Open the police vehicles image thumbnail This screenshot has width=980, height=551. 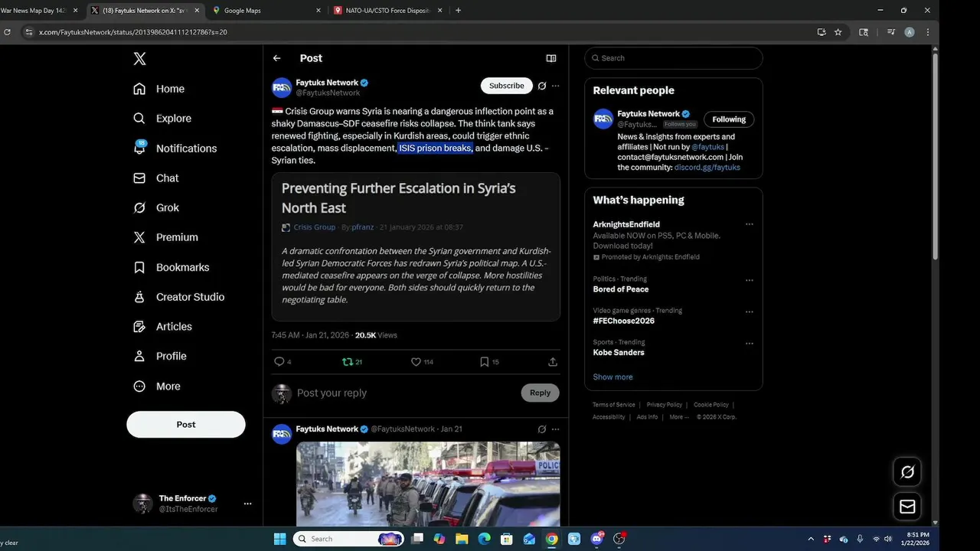pos(428,484)
